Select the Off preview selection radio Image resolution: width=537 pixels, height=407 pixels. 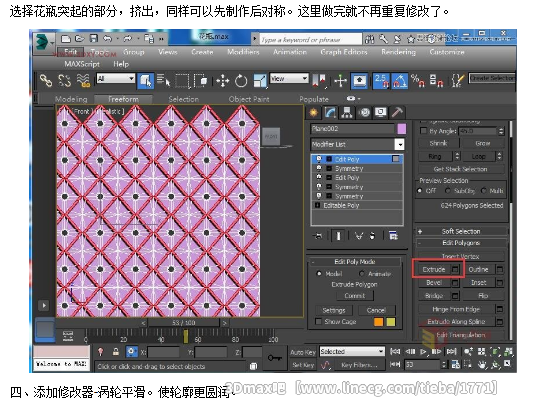(420, 190)
